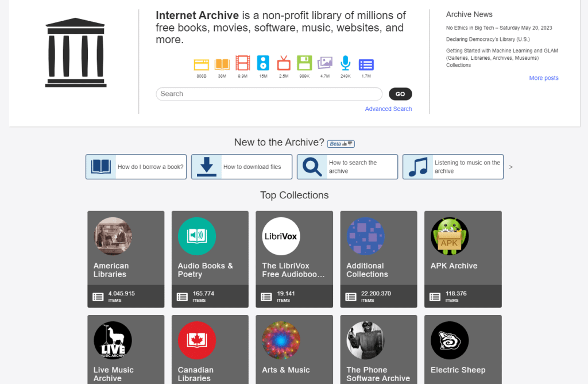Give thumbs up on the Beta badge

pyautogui.click(x=344, y=144)
